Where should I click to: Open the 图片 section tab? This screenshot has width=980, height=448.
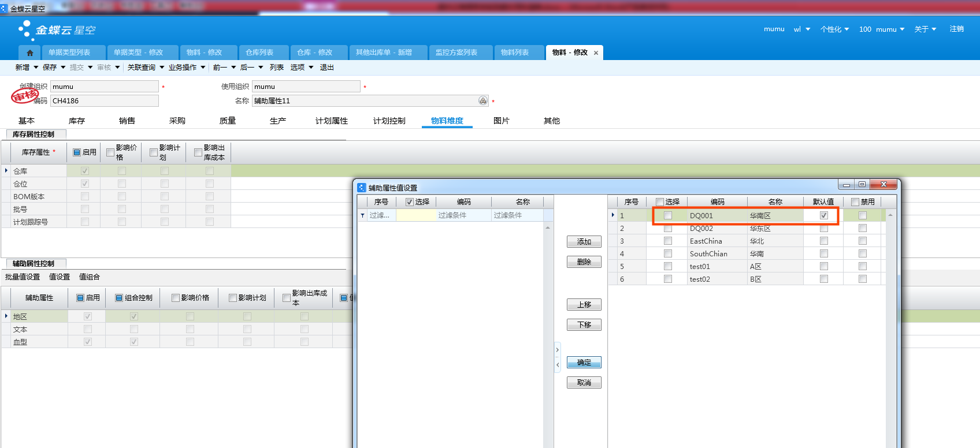(x=502, y=121)
